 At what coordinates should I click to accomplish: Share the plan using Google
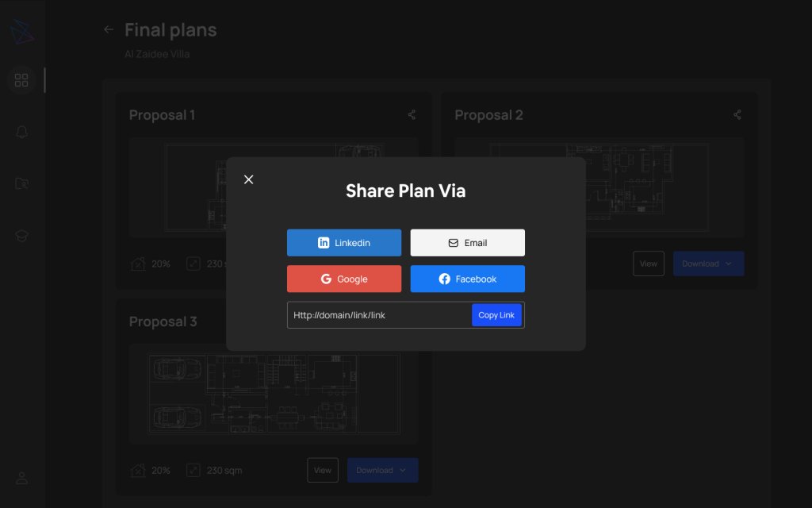(344, 279)
